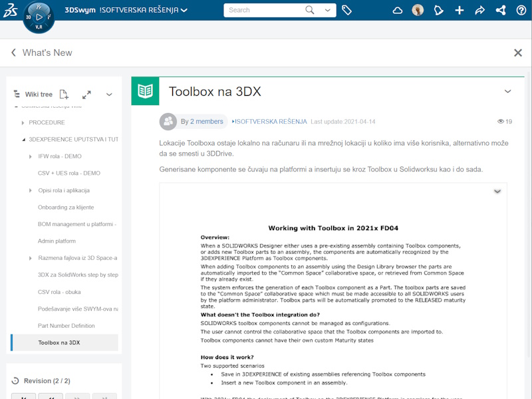Expand Wiki tree panel to full screen
Screen dimensions: 532x399
click(x=86, y=94)
